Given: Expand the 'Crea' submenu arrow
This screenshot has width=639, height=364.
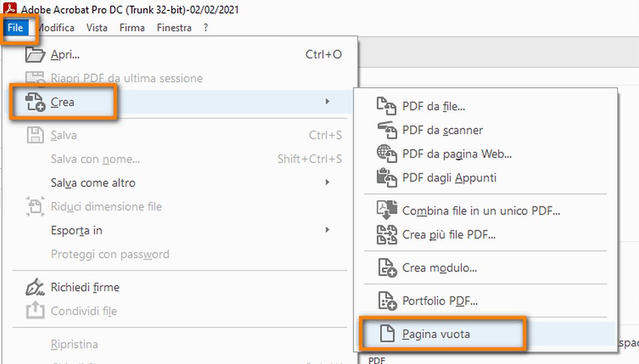Looking at the screenshot, I should coord(327,102).
